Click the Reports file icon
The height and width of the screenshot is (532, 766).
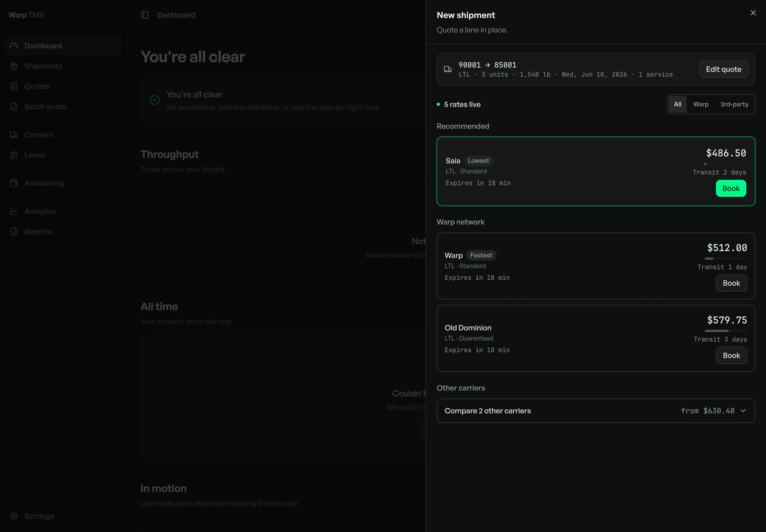point(14,232)
